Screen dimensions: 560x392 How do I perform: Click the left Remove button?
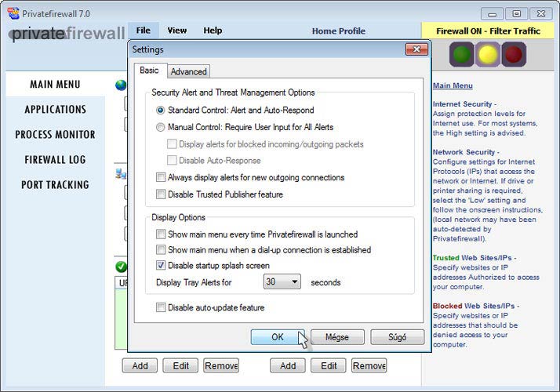pos(221,365)
